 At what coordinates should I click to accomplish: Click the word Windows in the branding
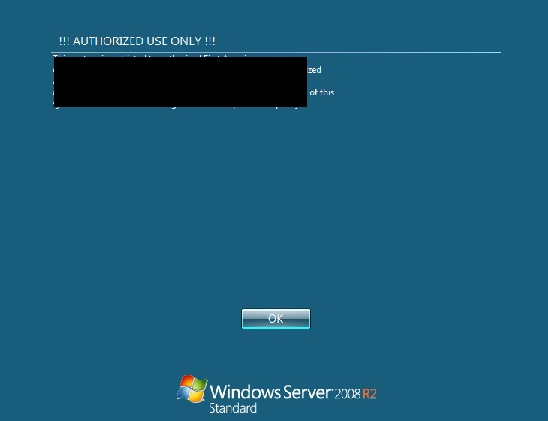(x=245, y=392)
